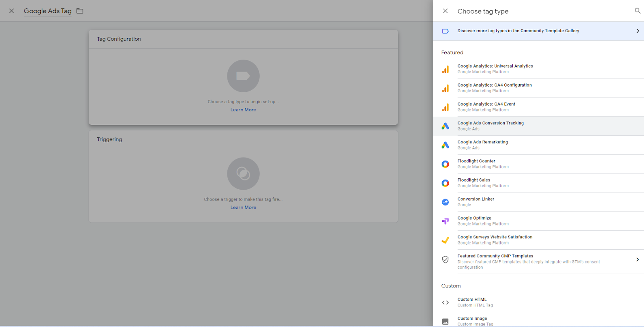Screen dimensions: 644x327
Task: Click the Google Surveys checkmark icon
Action: [x=445, y=240]
